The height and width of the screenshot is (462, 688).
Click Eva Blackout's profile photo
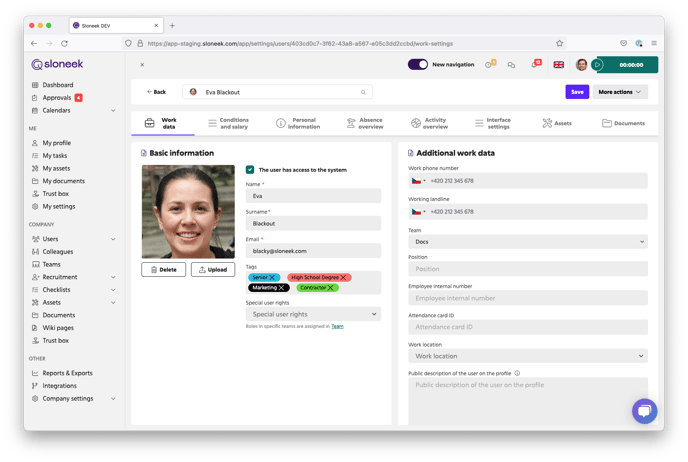(x=188, y=211)
